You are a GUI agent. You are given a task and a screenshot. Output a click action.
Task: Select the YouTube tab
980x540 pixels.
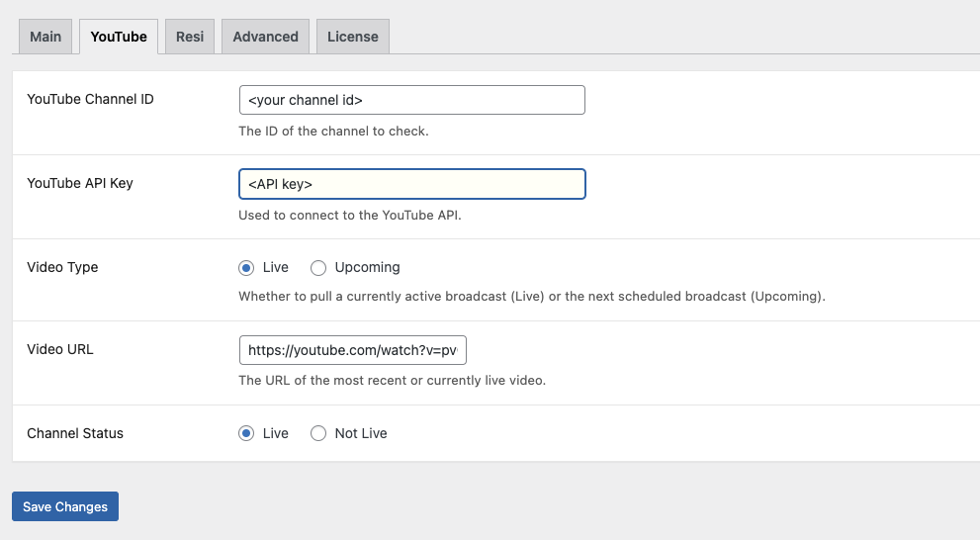119,37
